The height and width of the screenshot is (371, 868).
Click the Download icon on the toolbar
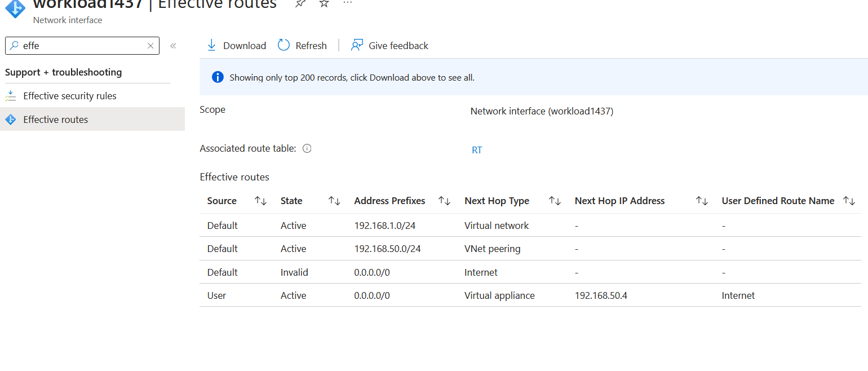pyautogui.click(x=211, y=45)
